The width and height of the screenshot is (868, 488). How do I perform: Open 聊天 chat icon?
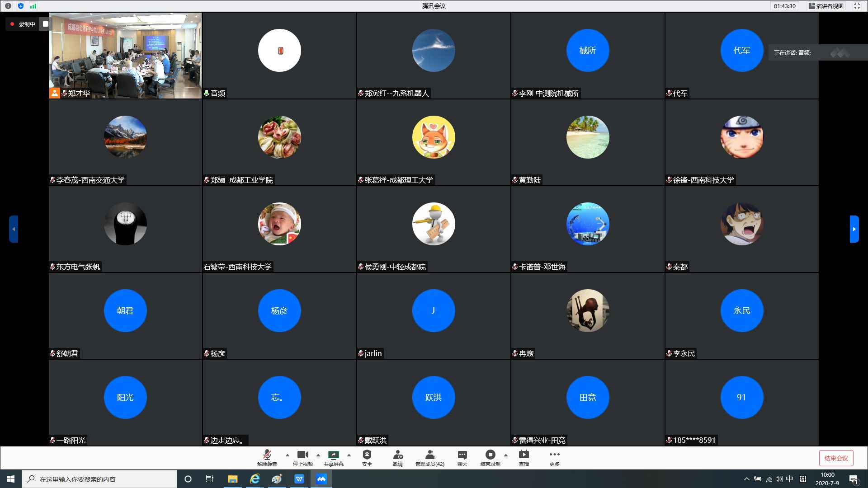[462, 457]
